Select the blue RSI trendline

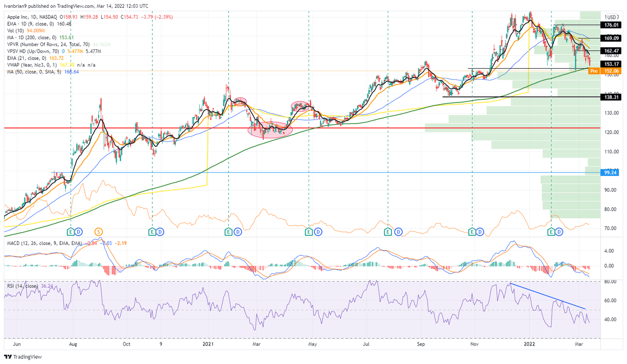click(x=548, y=296)
